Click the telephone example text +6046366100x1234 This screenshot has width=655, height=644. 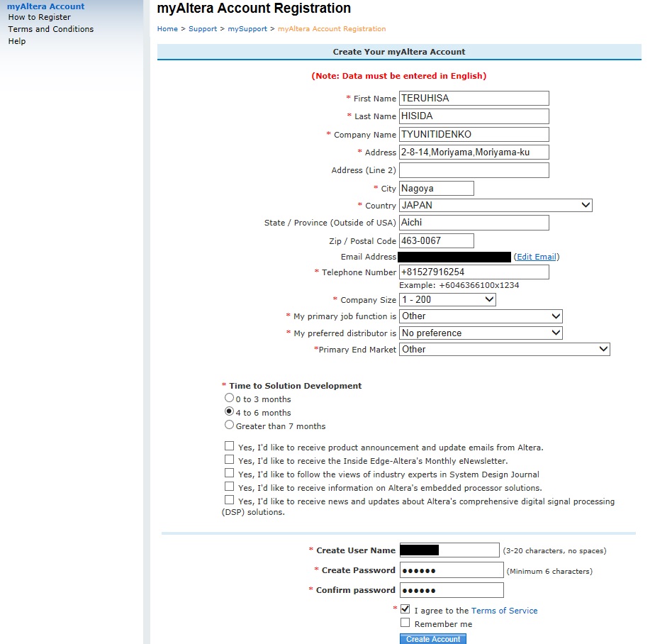coord(478,285)
